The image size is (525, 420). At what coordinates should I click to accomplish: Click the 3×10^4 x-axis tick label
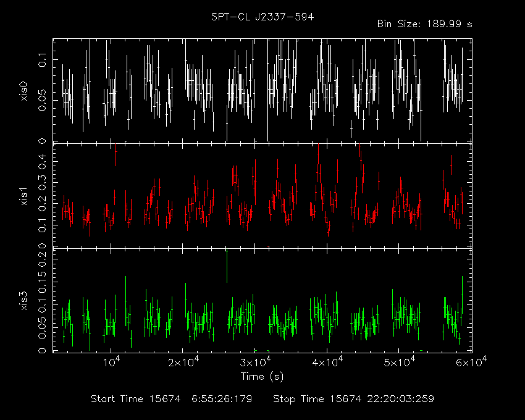pos(256,362)
